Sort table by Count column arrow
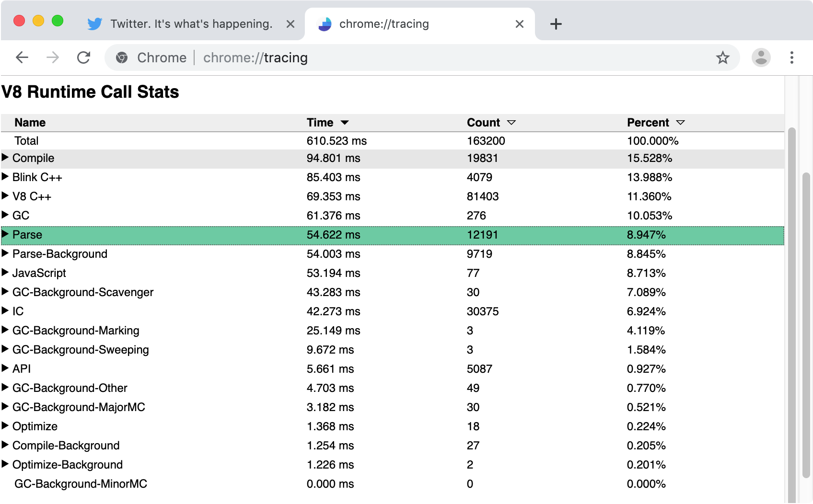The width and height of the screenshot is (813, 504). click(x=511, y=123)
